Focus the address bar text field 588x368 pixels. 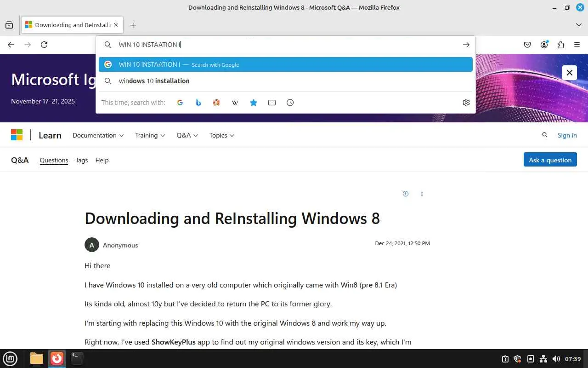pos(285,45)
